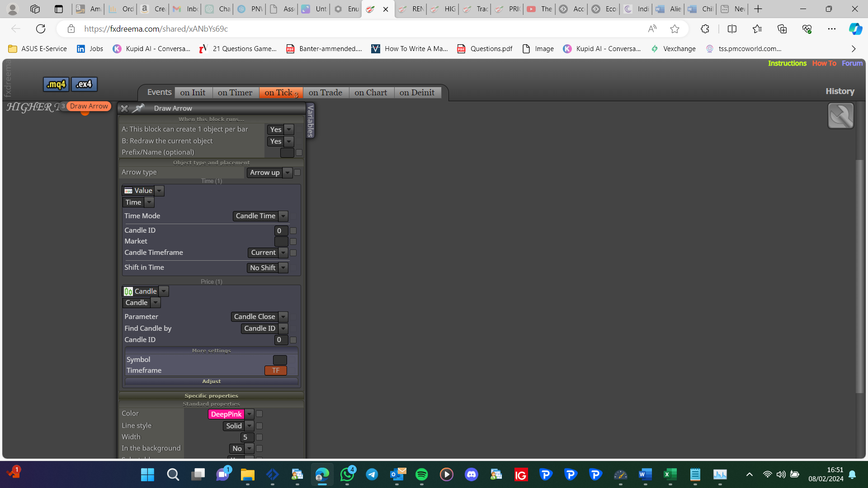Click the Candle type icon under Price (1)
This screenshot has width=868, height=488.
coord(128,291)
